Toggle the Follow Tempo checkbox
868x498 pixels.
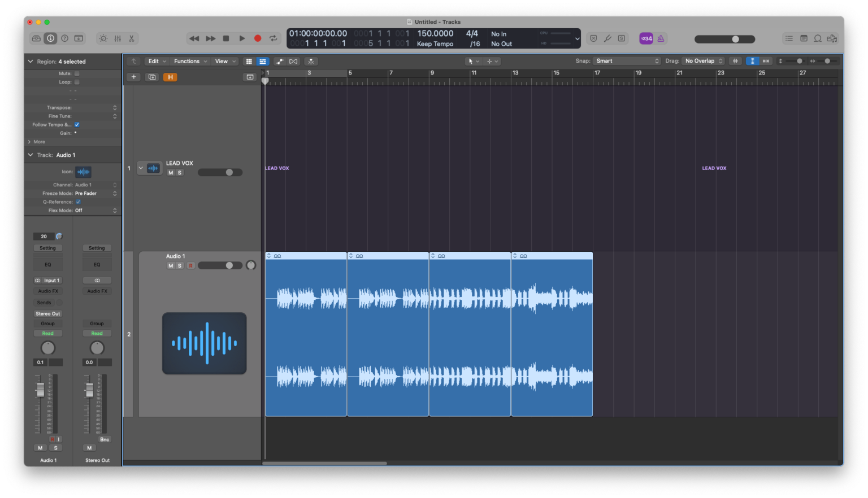coord(77,125)
